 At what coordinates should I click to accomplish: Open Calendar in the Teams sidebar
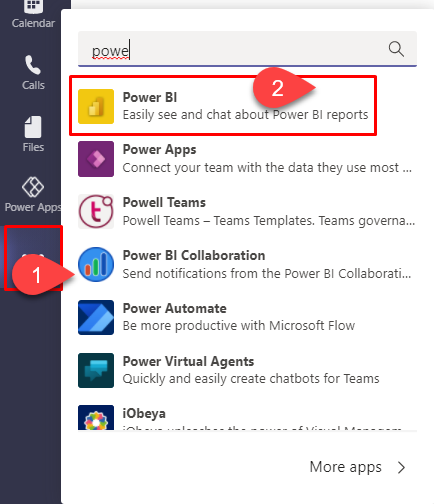pos(33,15)
